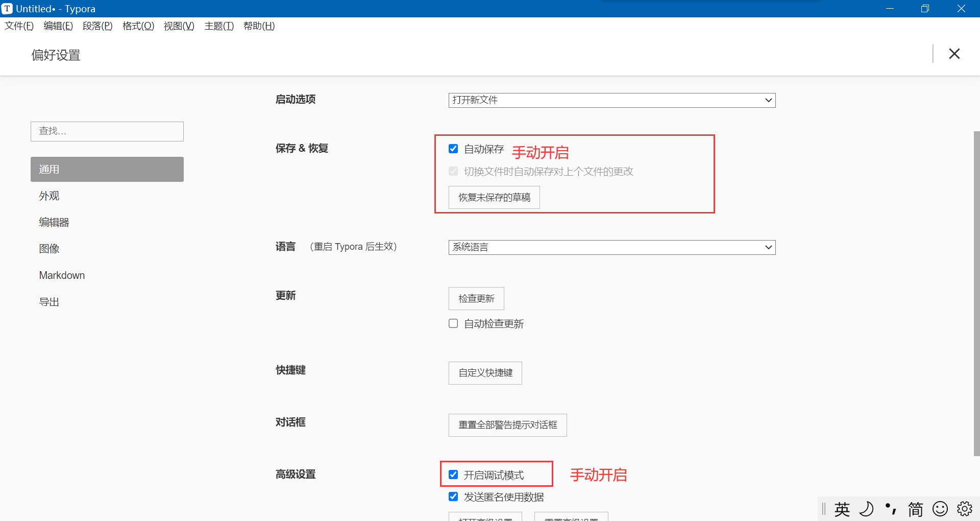This screenshot has height=521, width=980.
Task: Click the preferences vertical scrollbar
Action: (976, 293)
